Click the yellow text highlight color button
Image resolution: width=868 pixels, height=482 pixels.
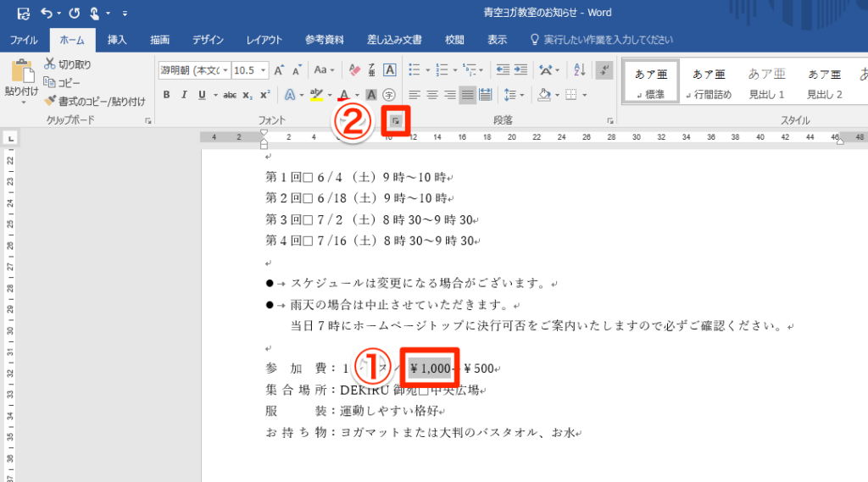[x=315, y=95]
